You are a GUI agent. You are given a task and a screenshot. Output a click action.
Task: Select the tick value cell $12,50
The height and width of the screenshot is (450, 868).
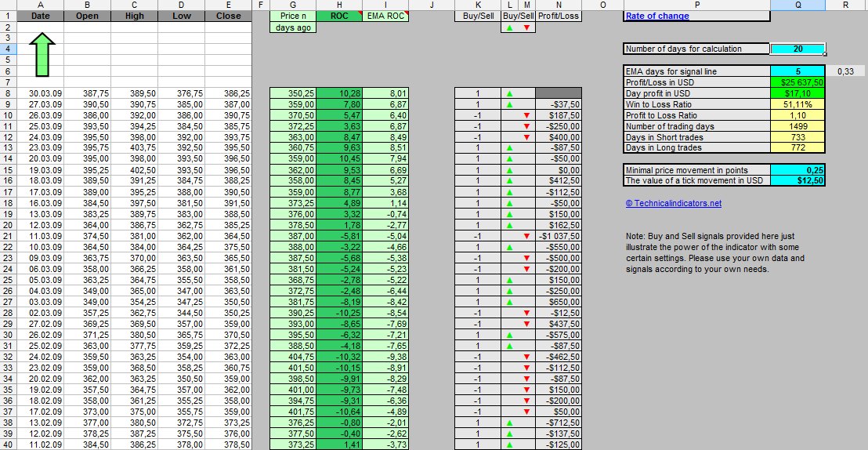(797, 180)
